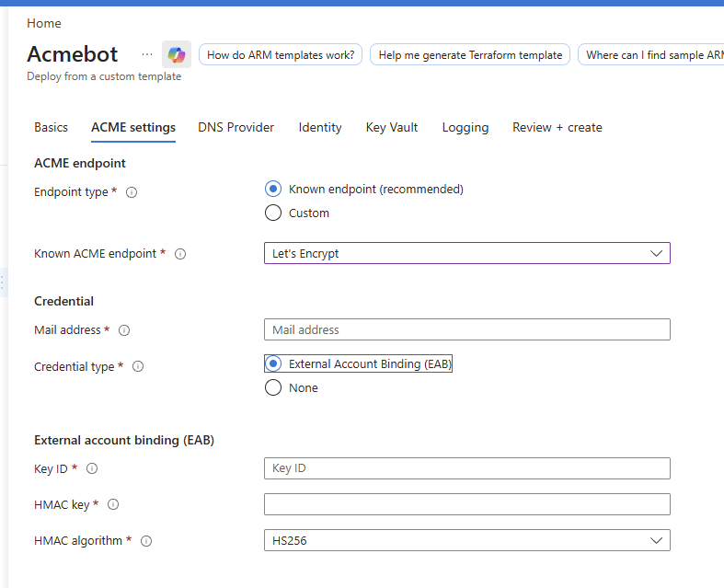Click Where can I find sample suggestion
Viewport: 724px width, 588px height.
click(x=651, y=55)
